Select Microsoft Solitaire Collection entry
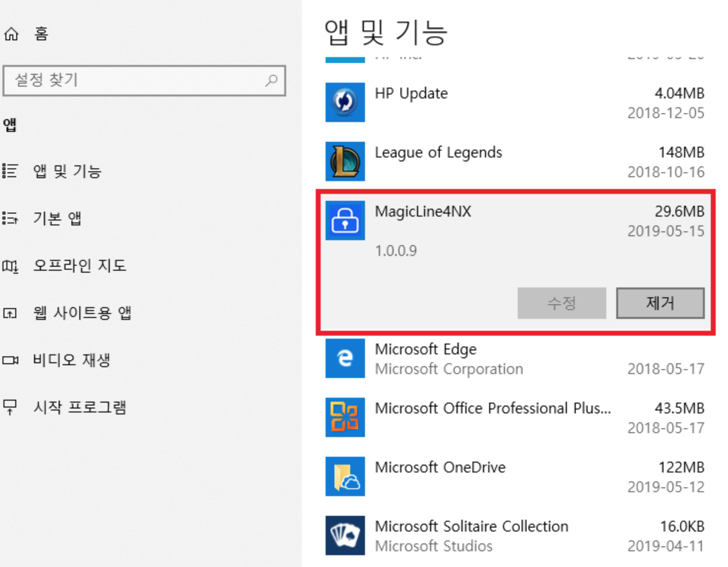Image resolution: width=728 pixels, height=567 pixels. pyautogui.click(x=471, y=527)
